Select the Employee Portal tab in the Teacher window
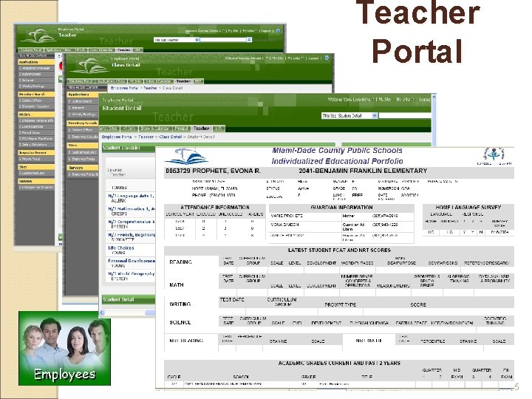The image size is (532, 399). click(31, 50)
